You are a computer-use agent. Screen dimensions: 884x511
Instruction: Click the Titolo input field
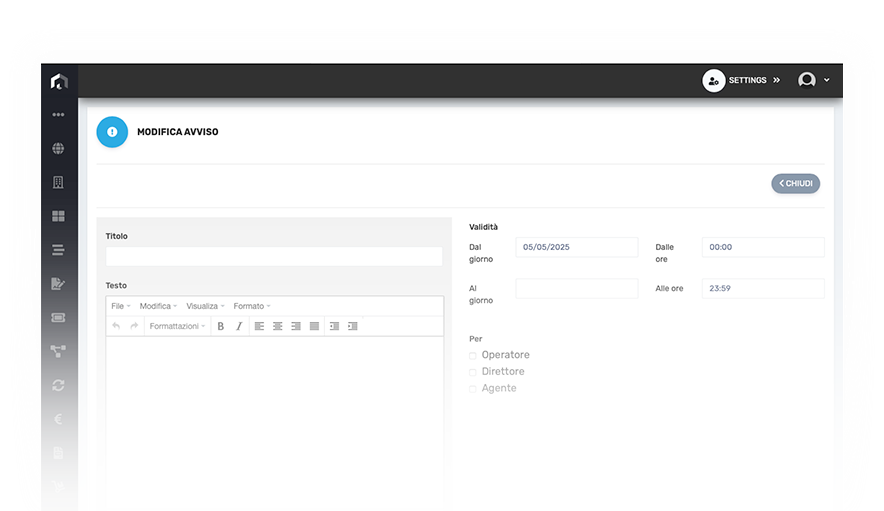[x=274, y=256]
